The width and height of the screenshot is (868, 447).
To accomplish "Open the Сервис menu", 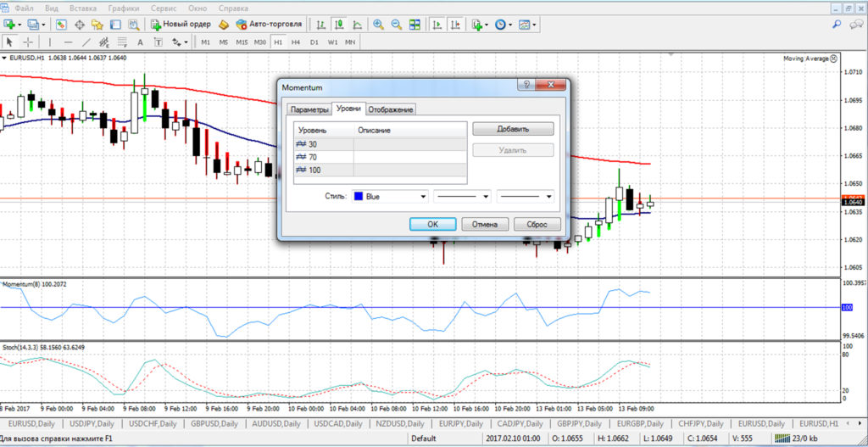I will (x=164, y=8).
